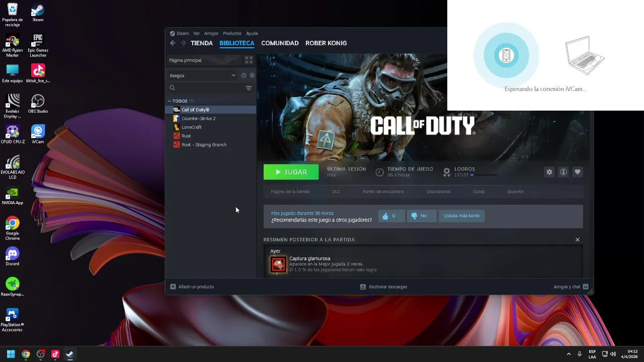Click the recent activity clock icon
644x362 pixels.
pyautogui.click(x=244, y=75)
